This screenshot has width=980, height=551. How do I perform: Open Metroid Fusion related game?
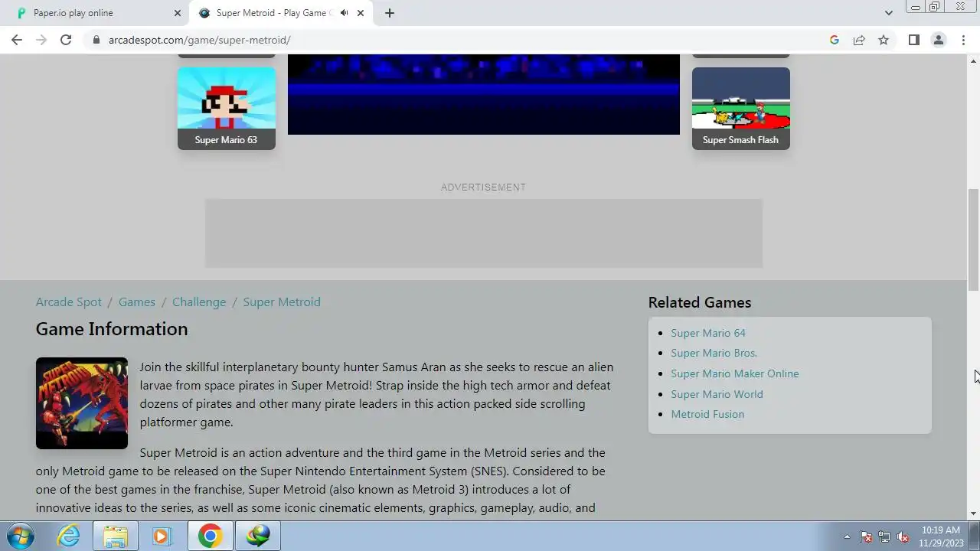(707, 414)
